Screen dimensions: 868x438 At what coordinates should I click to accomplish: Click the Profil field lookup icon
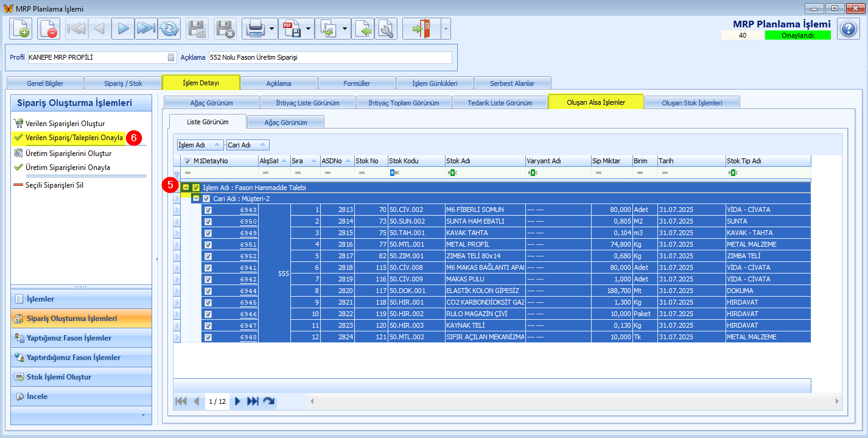[171, 57]
